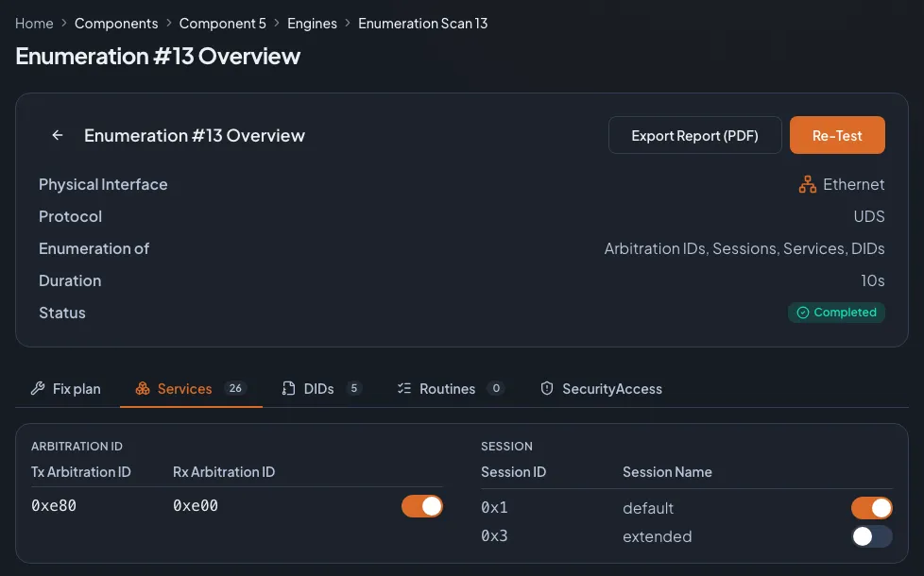Switch to the SecurityAccess tab
Viewport: 924px width, 576px height.
[x=601, y=389]
